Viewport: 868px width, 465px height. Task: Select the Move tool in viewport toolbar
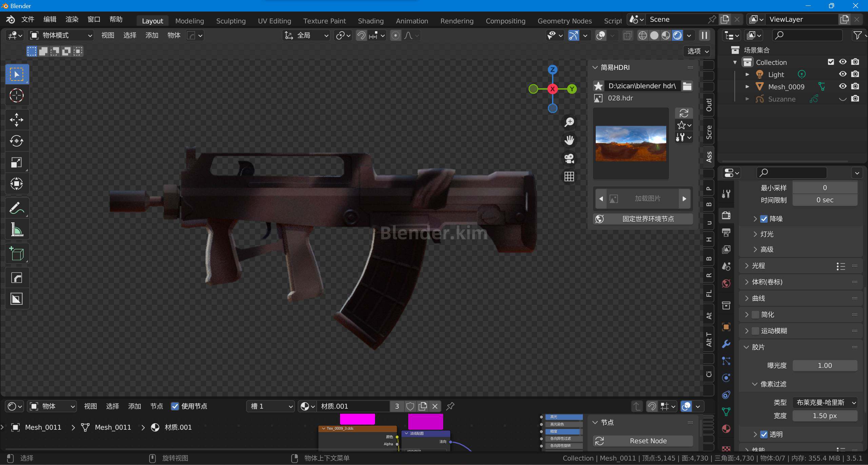17,120
